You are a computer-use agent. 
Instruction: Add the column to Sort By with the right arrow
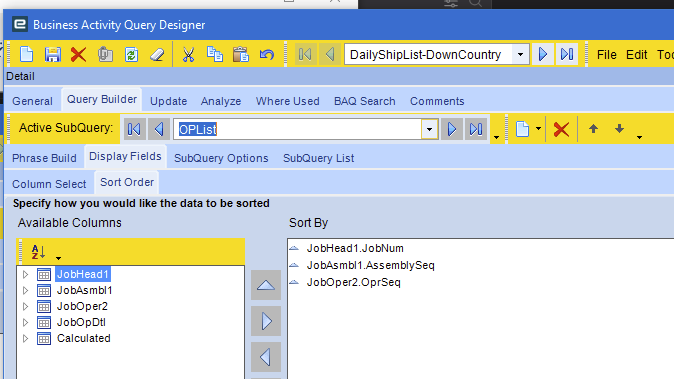266,321
